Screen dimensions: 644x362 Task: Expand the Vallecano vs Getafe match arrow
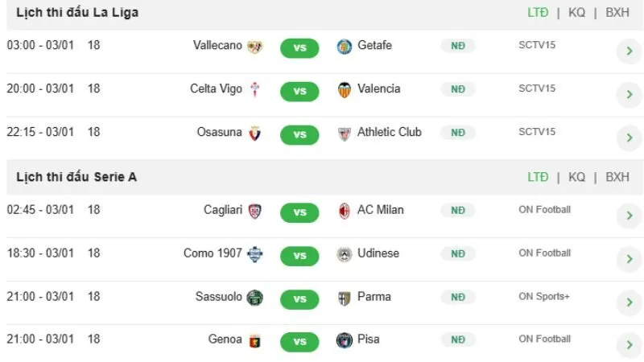point(628,52)
